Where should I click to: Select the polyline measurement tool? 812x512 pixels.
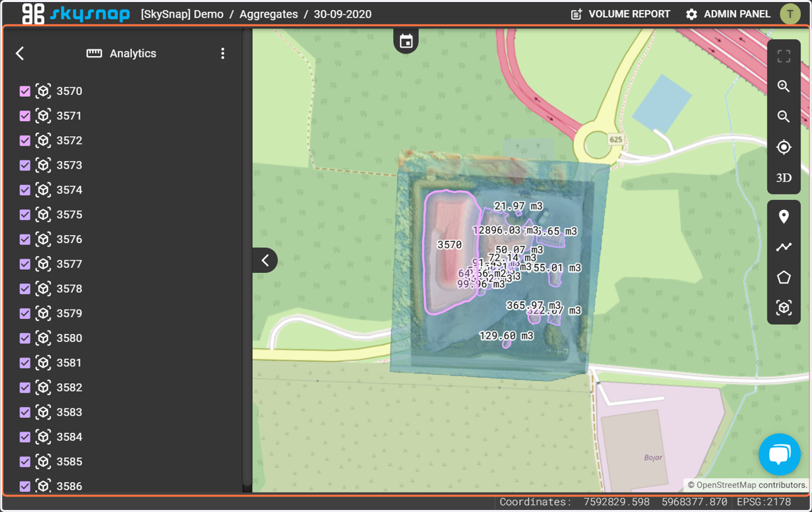(x=784, y=247)
